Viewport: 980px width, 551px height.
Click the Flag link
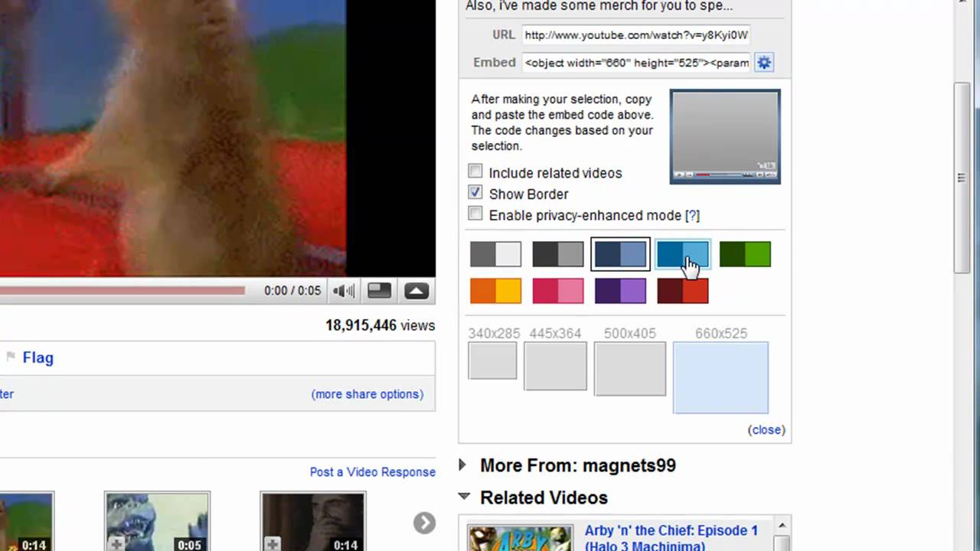point(38,357)
